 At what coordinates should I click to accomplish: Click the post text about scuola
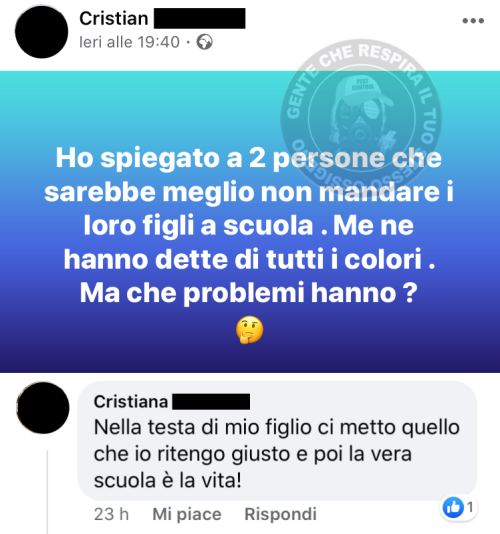point(249,225)
